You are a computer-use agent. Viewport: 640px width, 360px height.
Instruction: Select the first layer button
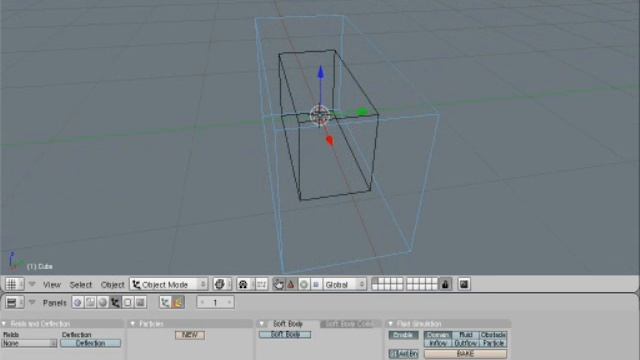375,281
